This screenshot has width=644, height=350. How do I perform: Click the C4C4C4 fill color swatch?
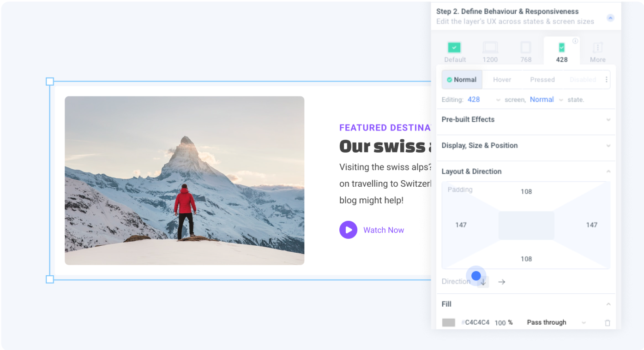(448, 323)
